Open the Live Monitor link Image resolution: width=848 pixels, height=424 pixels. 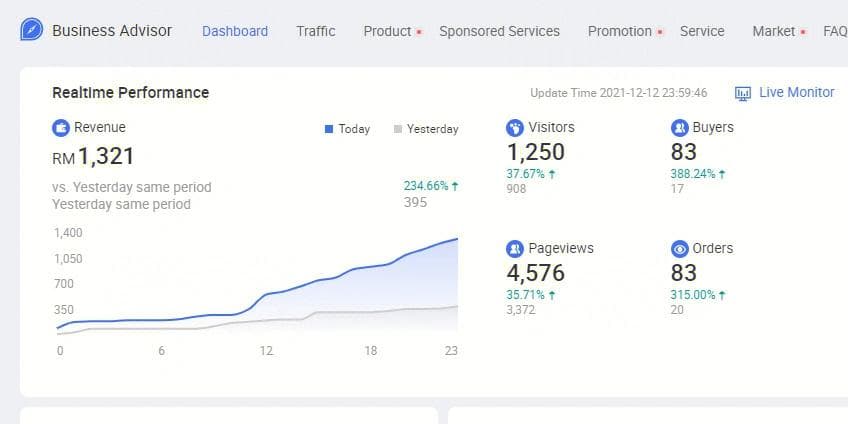[797, 92]
